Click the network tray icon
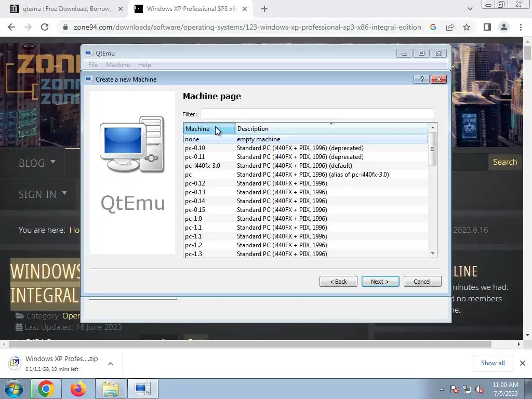Viewport: 532px width, 399px height. click(x=467, y=389)
